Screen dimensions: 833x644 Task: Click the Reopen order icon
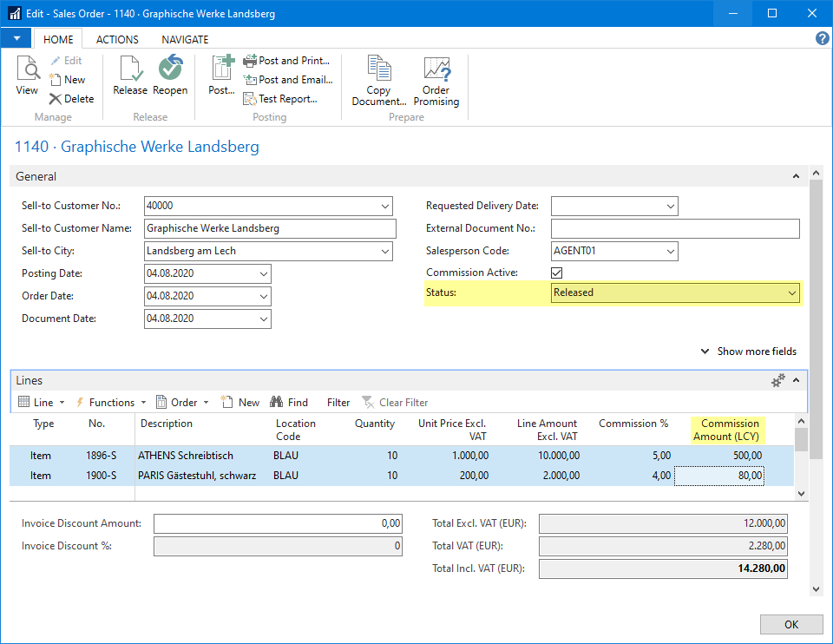(170, 76)
